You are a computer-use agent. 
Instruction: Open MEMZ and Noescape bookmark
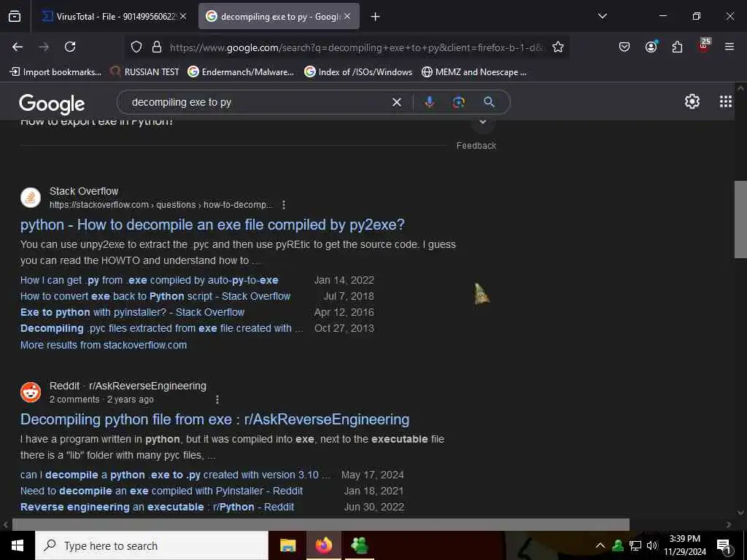[474, 72]
